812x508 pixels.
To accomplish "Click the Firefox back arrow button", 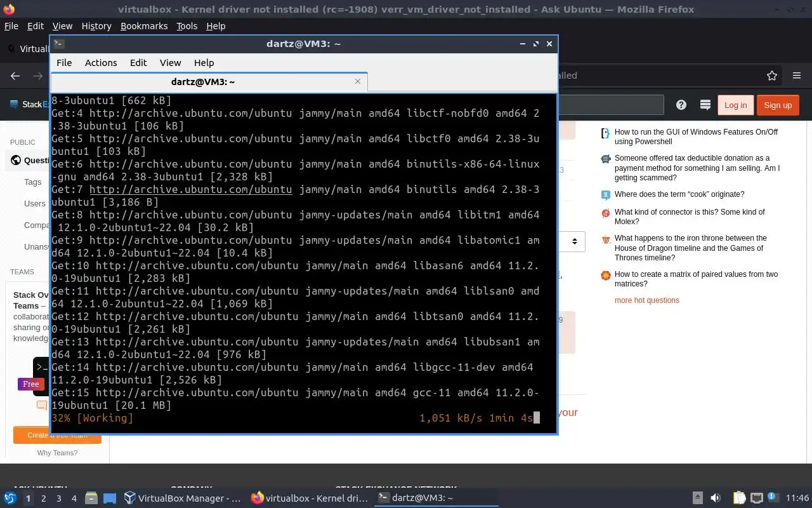I will click(x=15, y=76).
